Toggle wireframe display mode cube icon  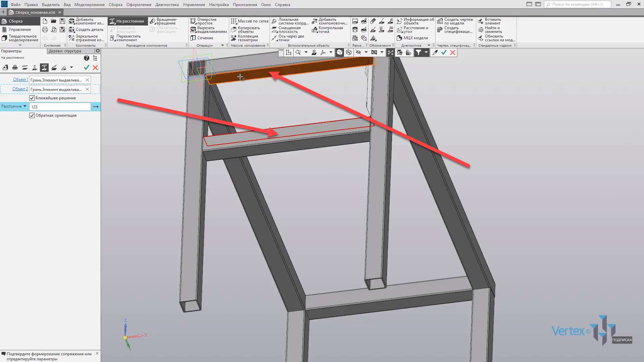(349, 52)
